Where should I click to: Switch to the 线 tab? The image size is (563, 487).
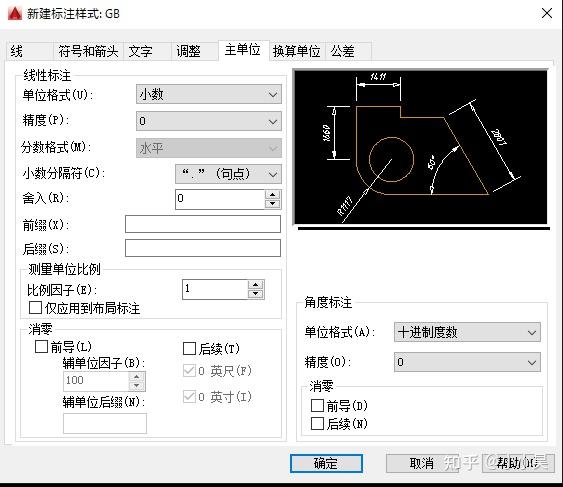(x=29, y=51)
